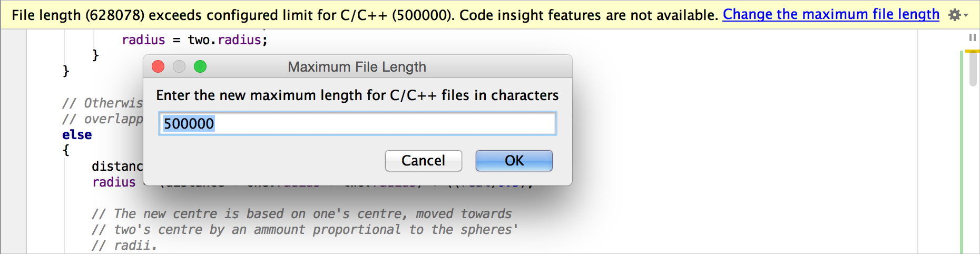This screenshot has width=980, height=254.
Task: Place cursor in radius = two.radius line
Action: 195,40
